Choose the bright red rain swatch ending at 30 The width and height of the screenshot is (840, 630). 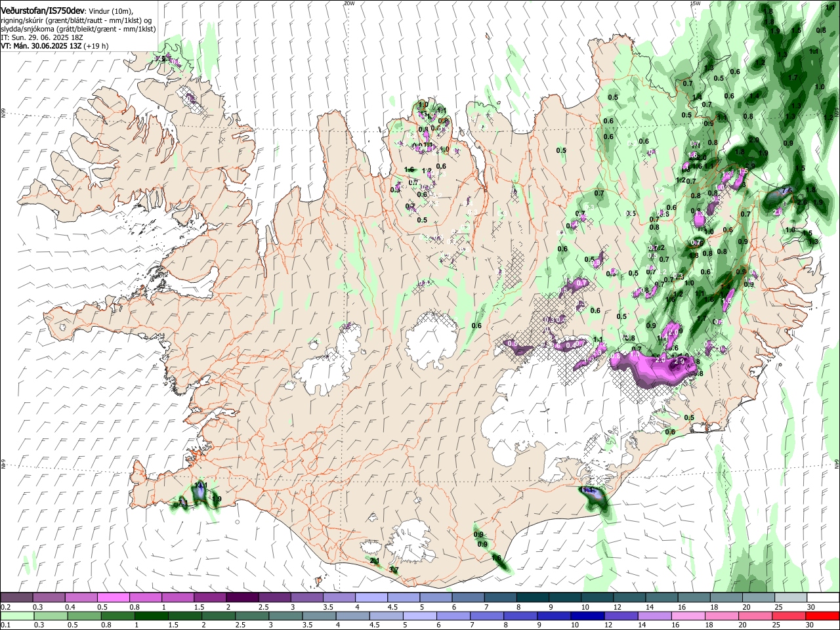(823, 616)
